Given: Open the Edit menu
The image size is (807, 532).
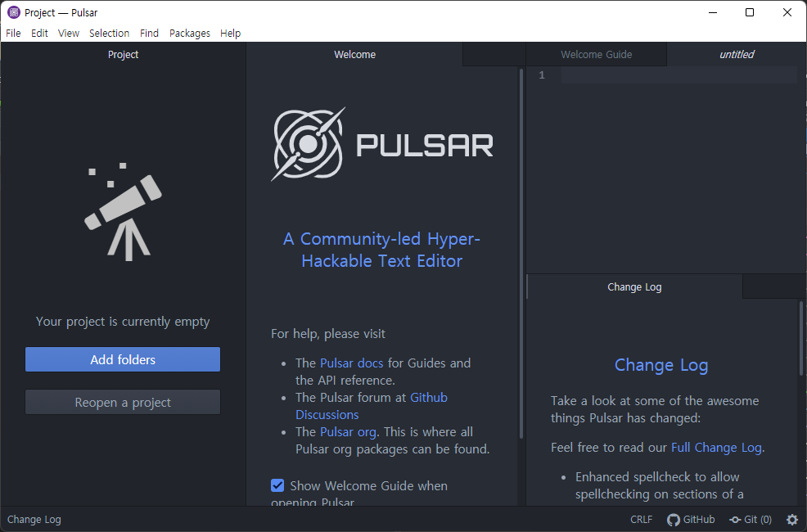Looking at the screenshot, I should (x=39, y=33).
